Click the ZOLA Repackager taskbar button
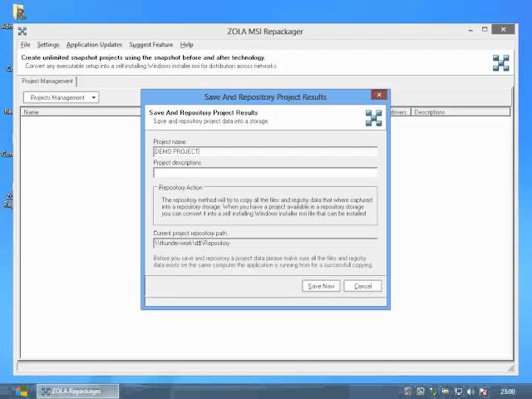This screenshot has height=399, width=532. (x=77, y=392)
